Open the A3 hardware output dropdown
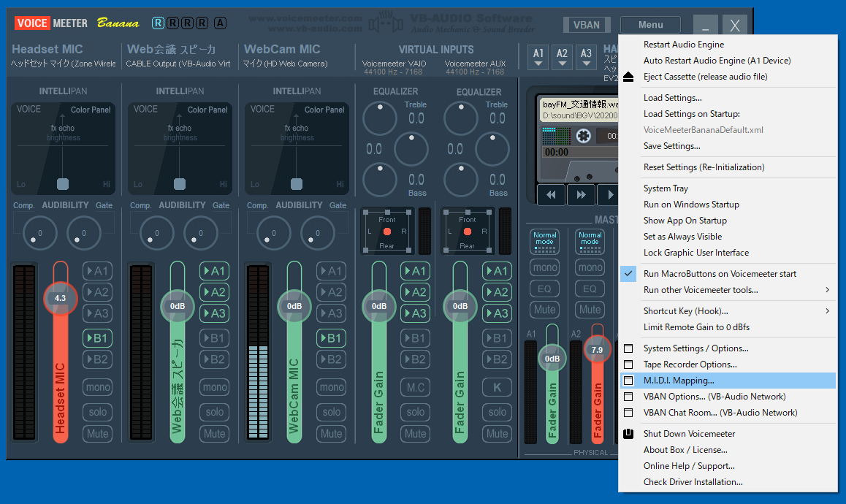The width and height of the screenshot is (846, 504). pyautogui.click(x=586, y=57)
